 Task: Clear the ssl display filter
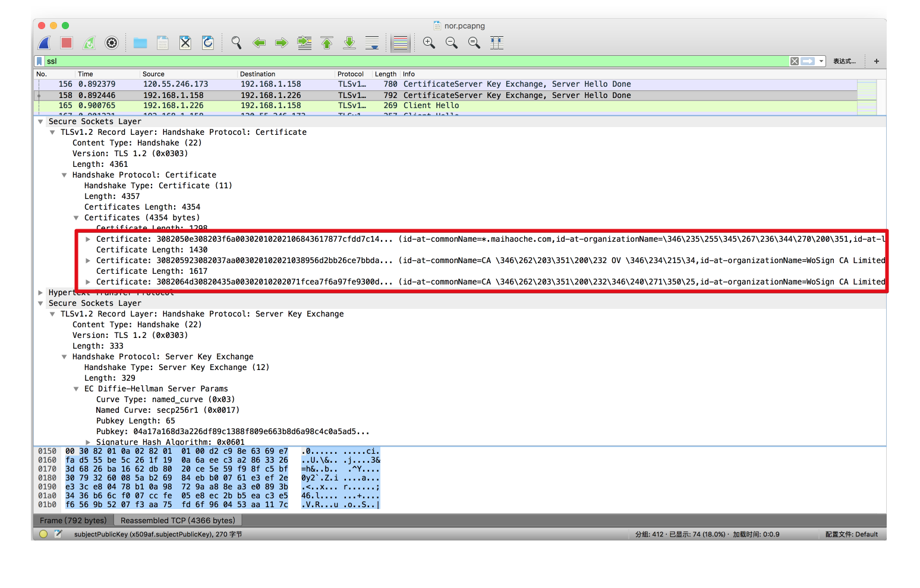pyautogui.click(x=794, y=61)
